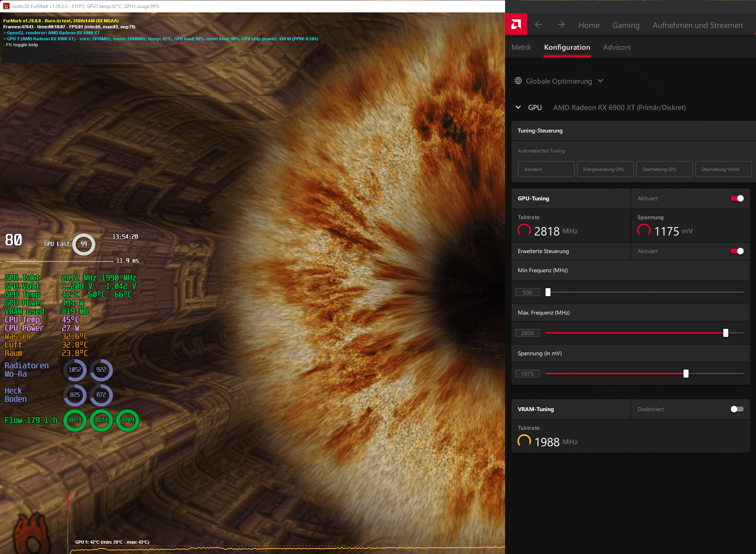756x554 pixels.
Task: Go forward with the right arrow
Action: coord(561,25)
